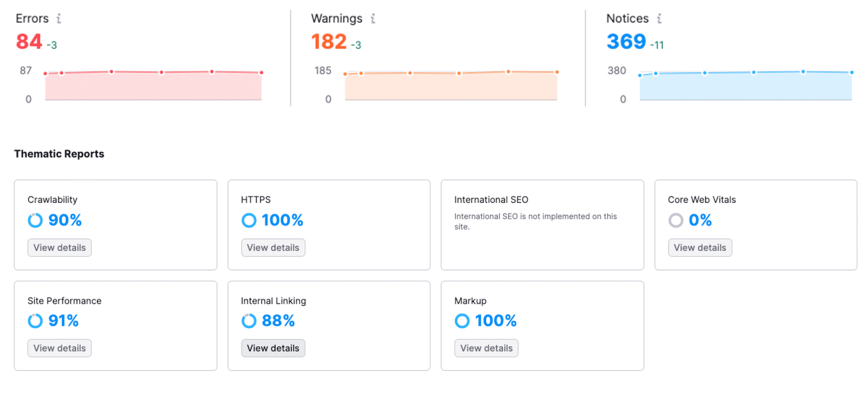Screen dimensions: 868x394
Task: Click the Core Web Vitals ring icon
Action: (x=676, y=220)
